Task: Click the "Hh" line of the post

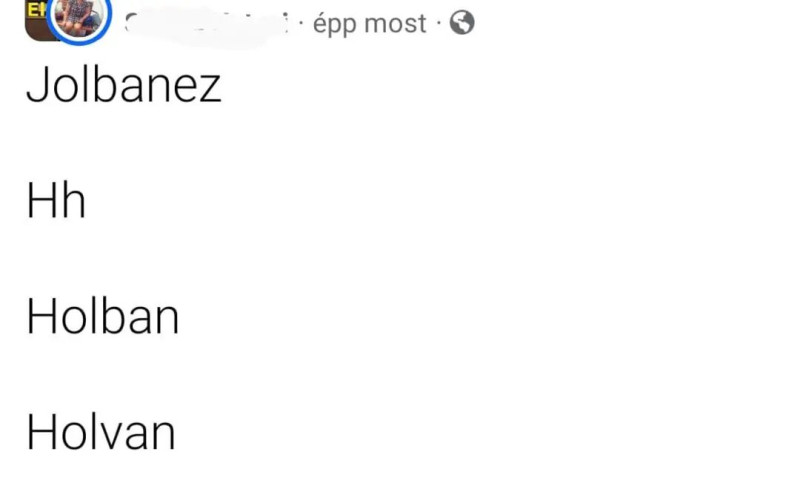Action: pyautogui.click(x=56, y=203)
